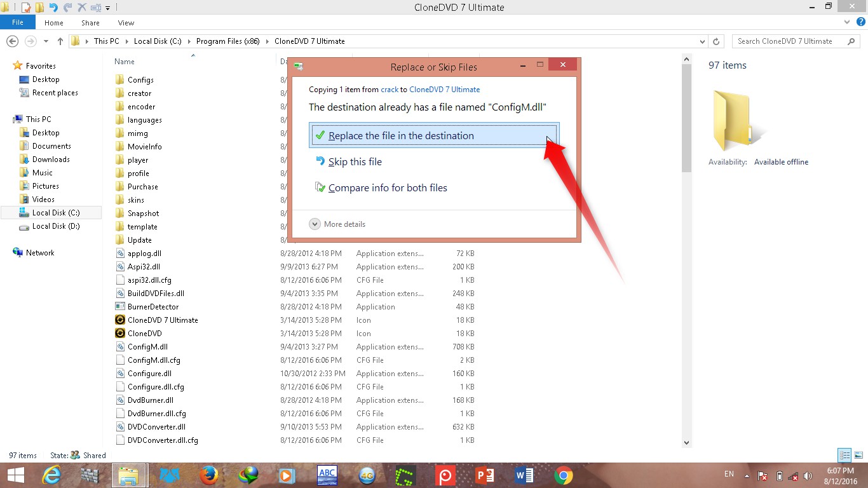Open the crack source link

click(x=390, y=90)
